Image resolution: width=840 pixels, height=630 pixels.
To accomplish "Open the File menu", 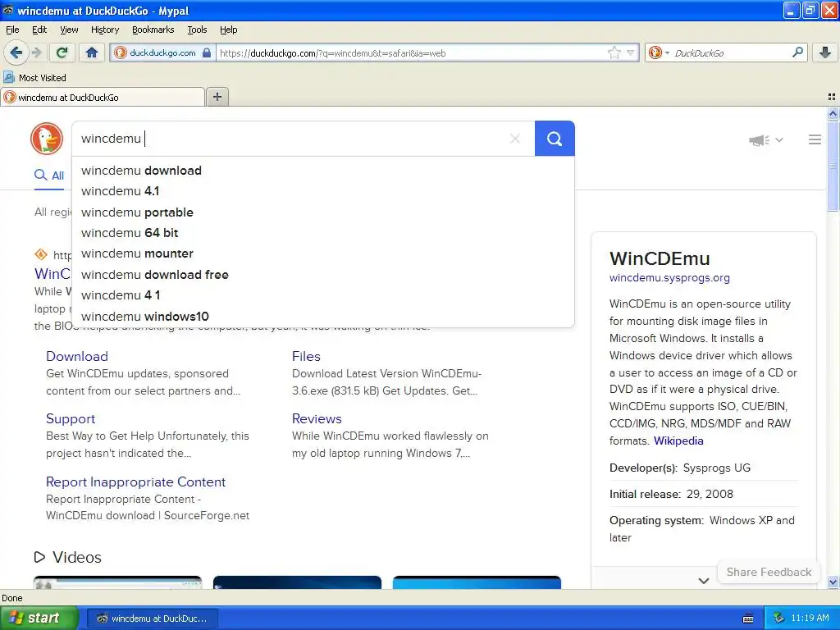I will [12, 30].
